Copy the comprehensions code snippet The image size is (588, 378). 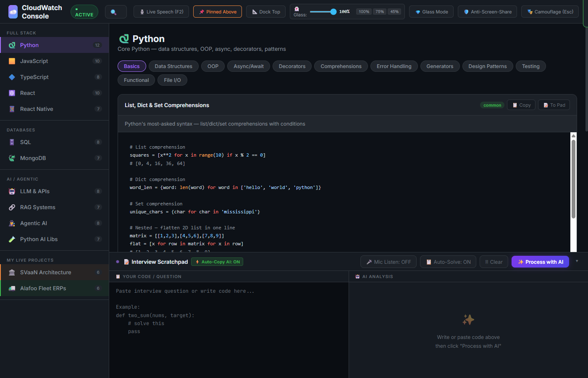point(521,105)
